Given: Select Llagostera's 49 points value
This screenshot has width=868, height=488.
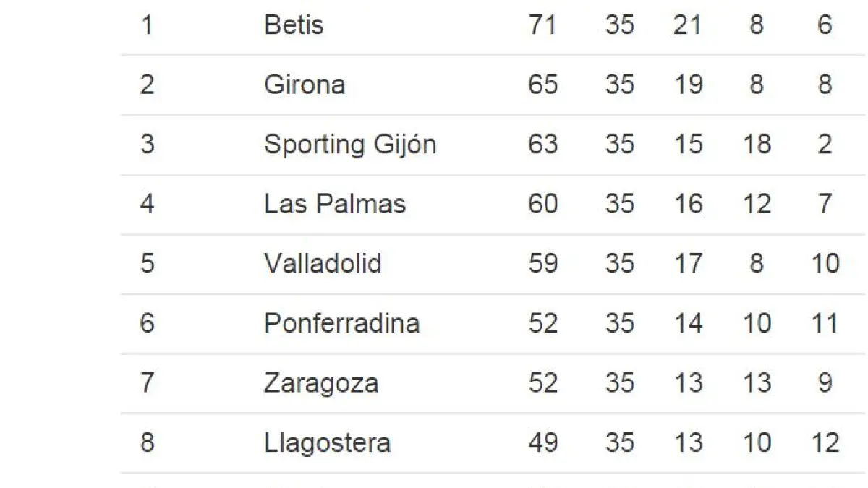Looking at the screenshot, I should point(542,442).
